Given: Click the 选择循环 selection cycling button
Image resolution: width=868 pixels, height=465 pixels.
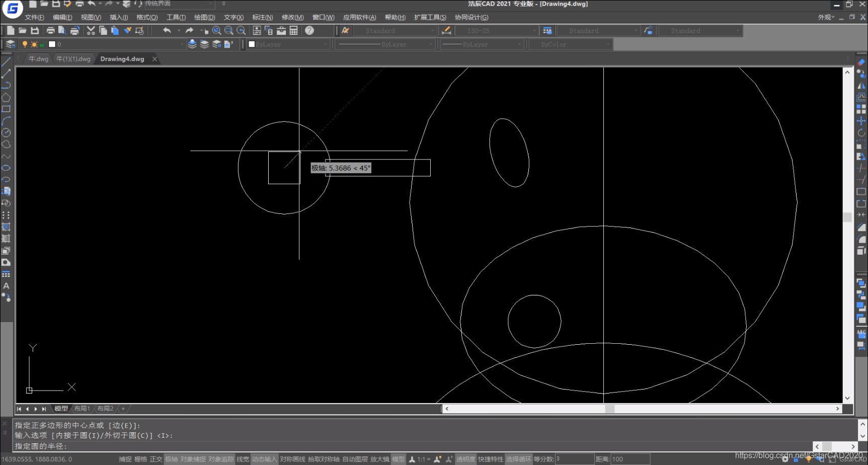Looking at the screenshot, I should click(519, 459).
